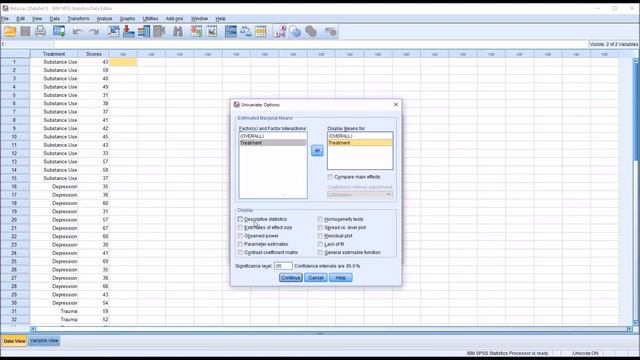Click the Insert variable icon
640x360 pixels.
tap(211, 31)
